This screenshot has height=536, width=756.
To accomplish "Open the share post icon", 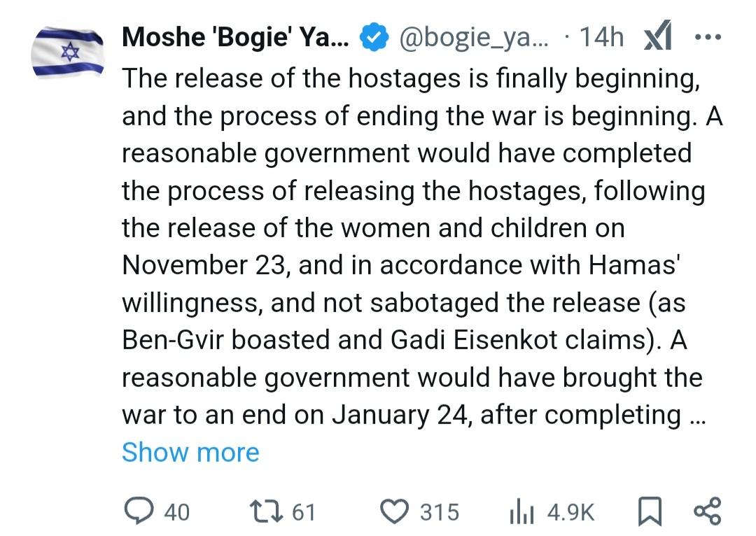I will [x=706, y=512].
